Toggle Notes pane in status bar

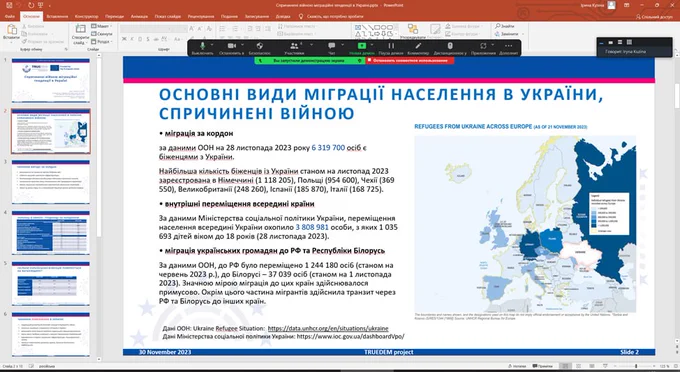coord(516,366)
